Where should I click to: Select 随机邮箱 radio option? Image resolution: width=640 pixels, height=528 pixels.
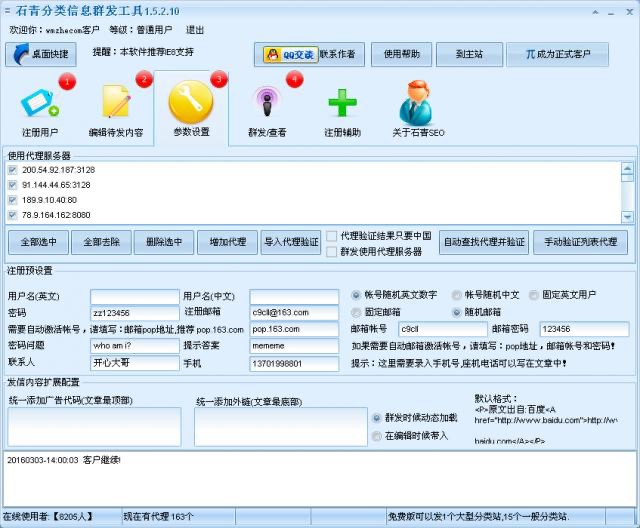click(x=456, y=312)
